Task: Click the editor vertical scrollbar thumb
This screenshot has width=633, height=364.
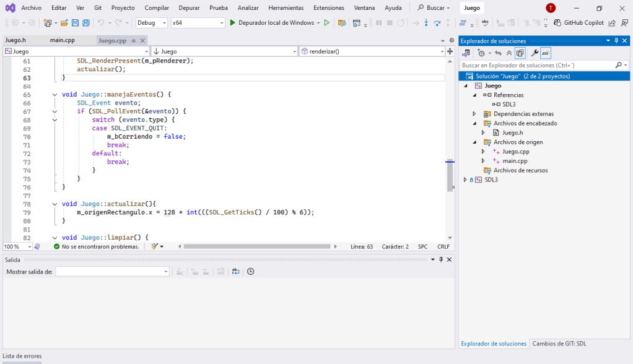Action: click(x=450, y=176)
